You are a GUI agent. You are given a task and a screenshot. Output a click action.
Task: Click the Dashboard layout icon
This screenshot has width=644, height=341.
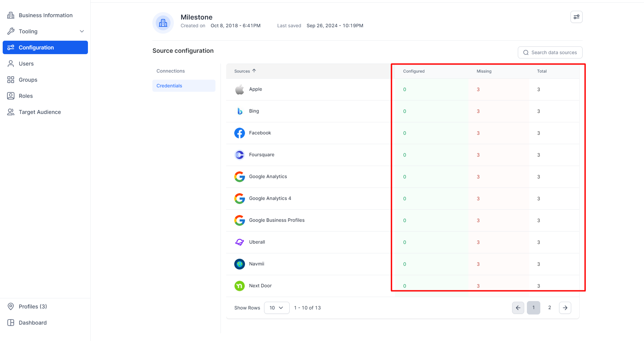(11, 323)
